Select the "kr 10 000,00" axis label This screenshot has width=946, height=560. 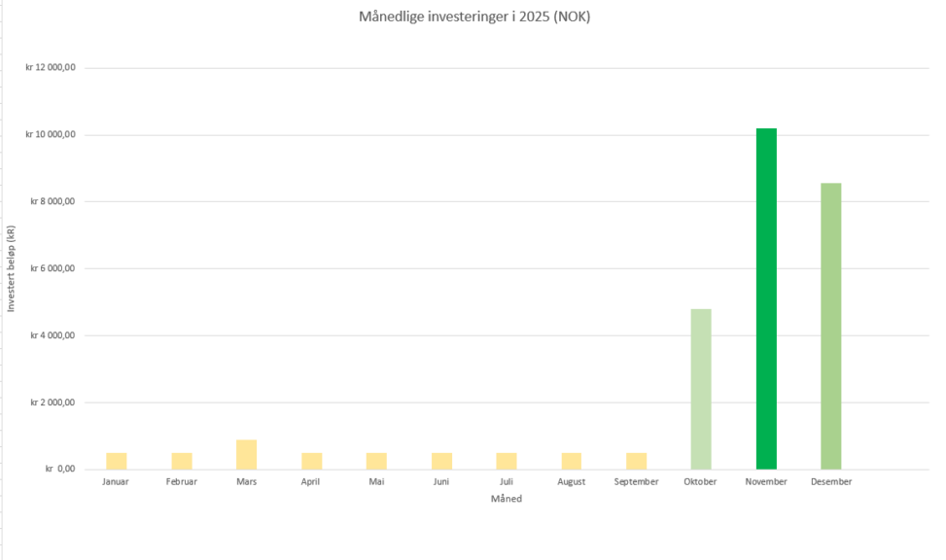pyautogui.click(x=51, y=135)
